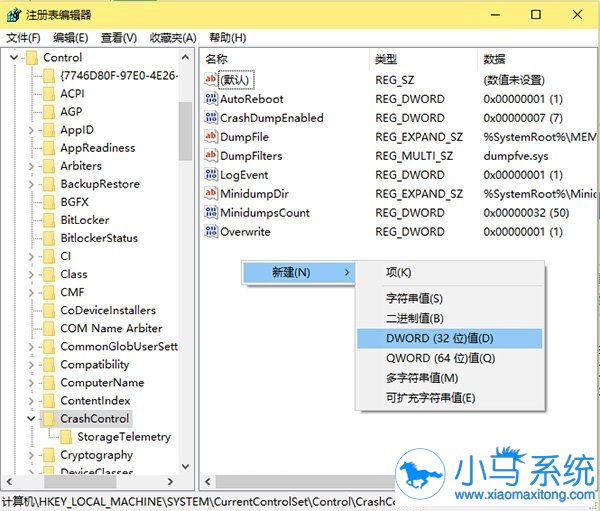Click the AGP folder icon
Screen dimensions: 600x511
pyautogui.click(x=49, y=112)
